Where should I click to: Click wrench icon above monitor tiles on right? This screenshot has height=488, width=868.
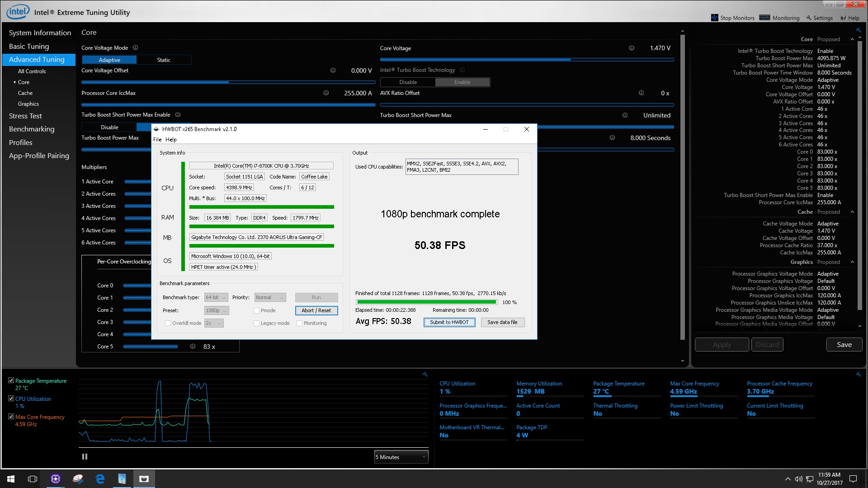click(859, 374)
